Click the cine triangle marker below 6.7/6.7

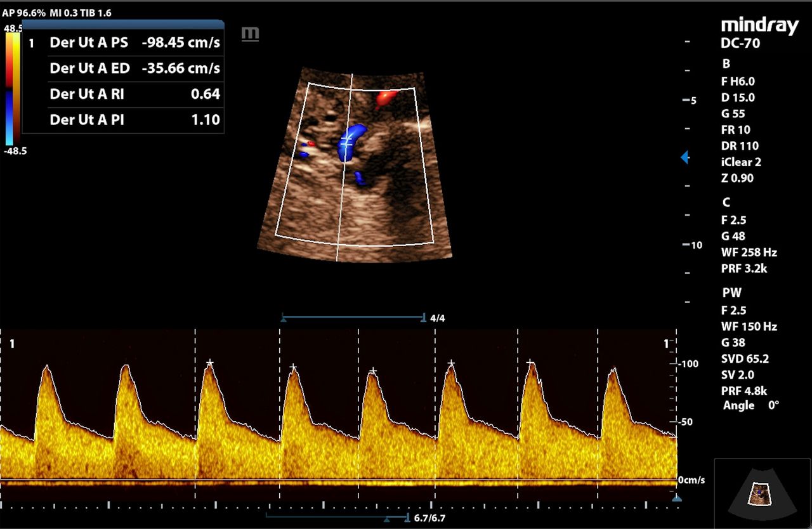tap(386, 520)
